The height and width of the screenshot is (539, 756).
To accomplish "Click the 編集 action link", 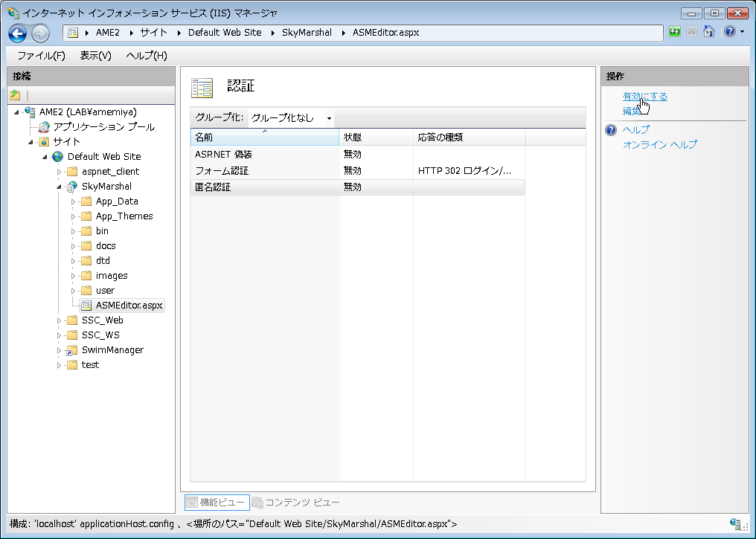I will (632, 112).
